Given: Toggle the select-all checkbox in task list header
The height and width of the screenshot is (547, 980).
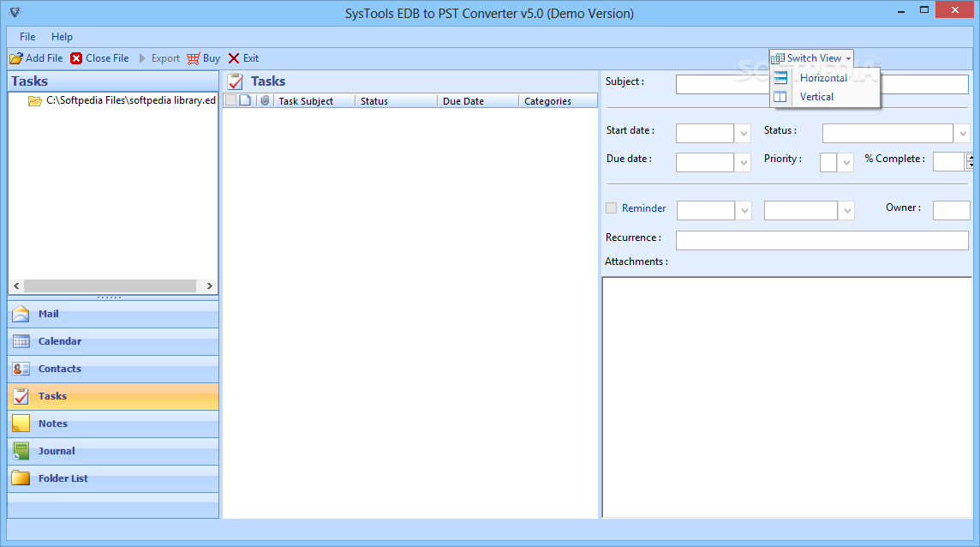Looking at the screenshot, I should 230,101.
